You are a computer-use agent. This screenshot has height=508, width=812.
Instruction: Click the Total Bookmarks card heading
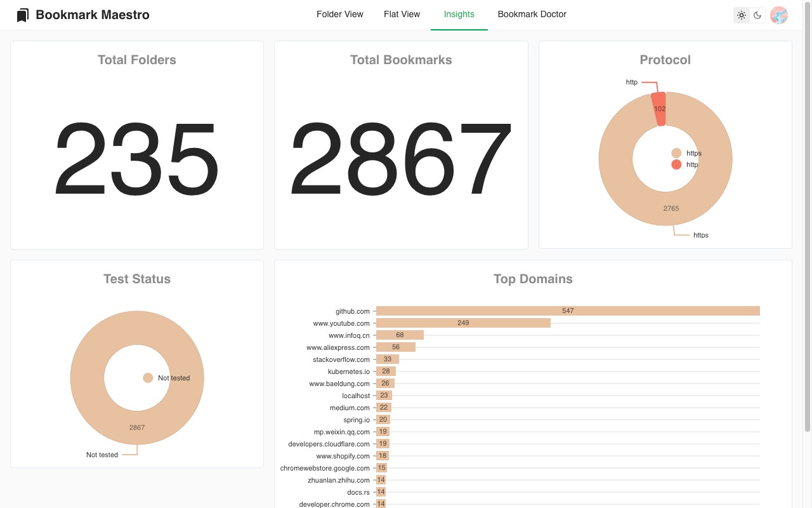coord(401,60)
